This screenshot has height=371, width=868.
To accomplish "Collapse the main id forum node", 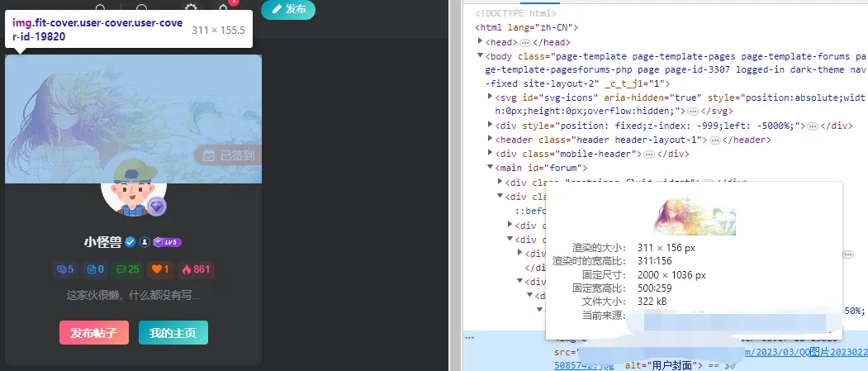I will (x=490, y=167).
